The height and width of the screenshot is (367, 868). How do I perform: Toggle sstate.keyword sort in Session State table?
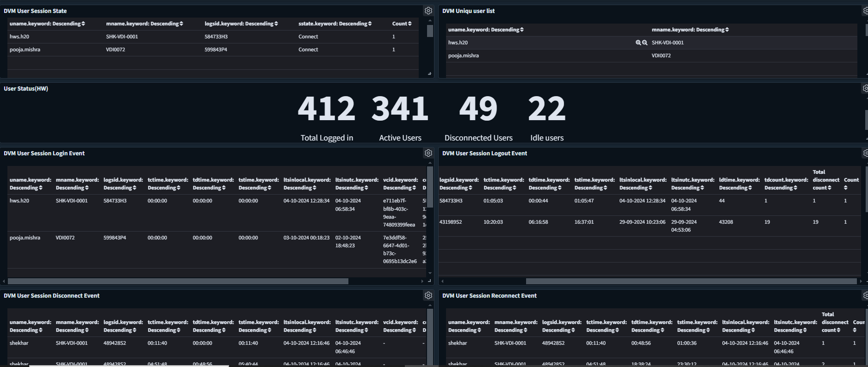[335, 24]
